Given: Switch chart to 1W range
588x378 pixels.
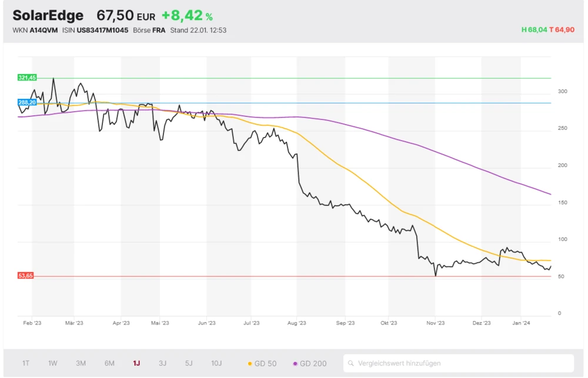Looking at the screenshot, I should click(x=53, y=363).
